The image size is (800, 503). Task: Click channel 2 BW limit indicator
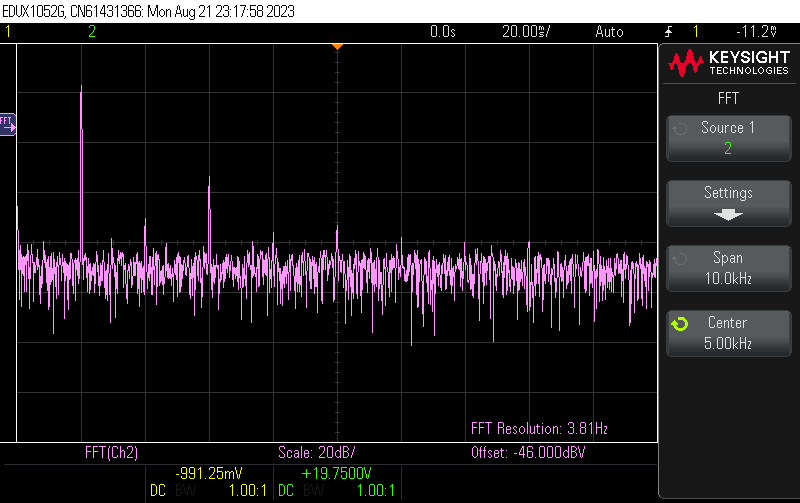pos(314,491)
